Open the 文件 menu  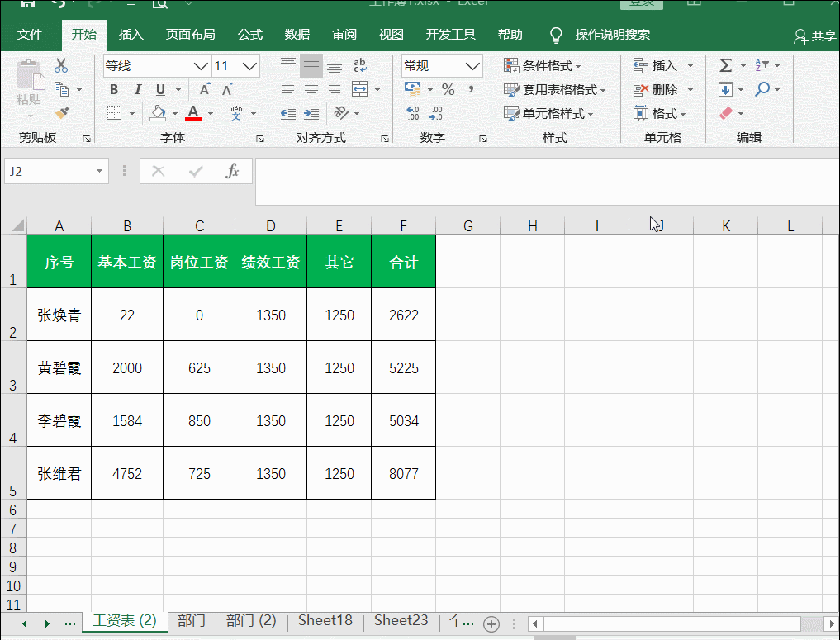[30, 35]
